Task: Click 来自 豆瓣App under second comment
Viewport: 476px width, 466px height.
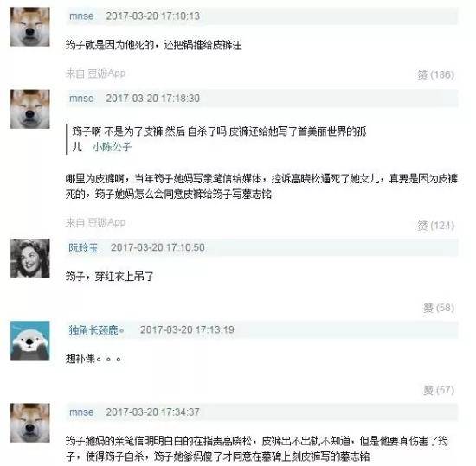Action: click(95, 222)
